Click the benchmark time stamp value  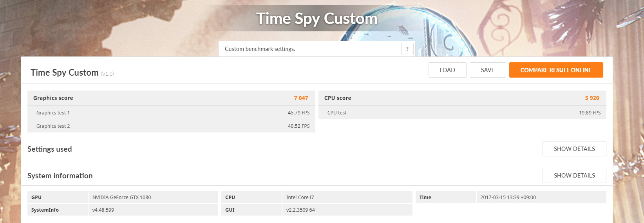508,197
